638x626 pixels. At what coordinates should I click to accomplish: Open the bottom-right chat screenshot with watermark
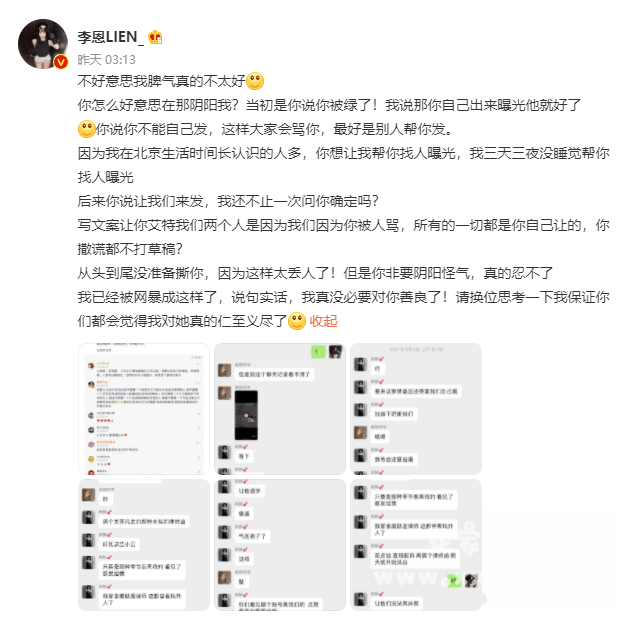click(x=416, y=545)
